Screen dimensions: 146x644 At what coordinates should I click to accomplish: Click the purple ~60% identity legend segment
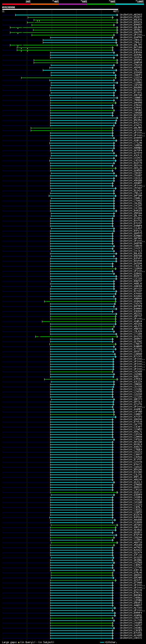73,4
